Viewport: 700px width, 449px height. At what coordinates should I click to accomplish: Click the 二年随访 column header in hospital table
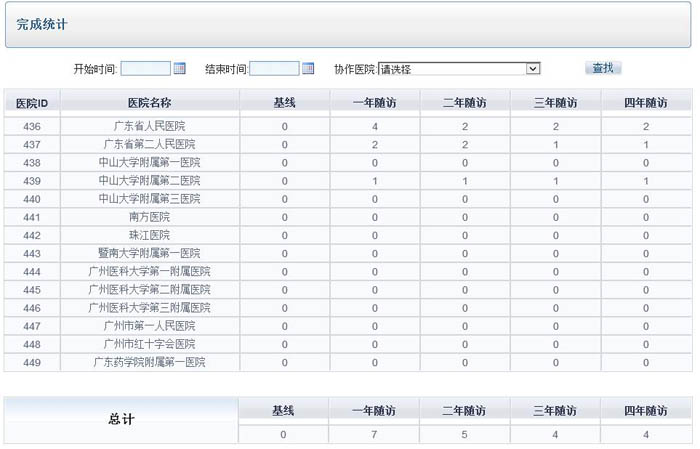click(465, 103)
